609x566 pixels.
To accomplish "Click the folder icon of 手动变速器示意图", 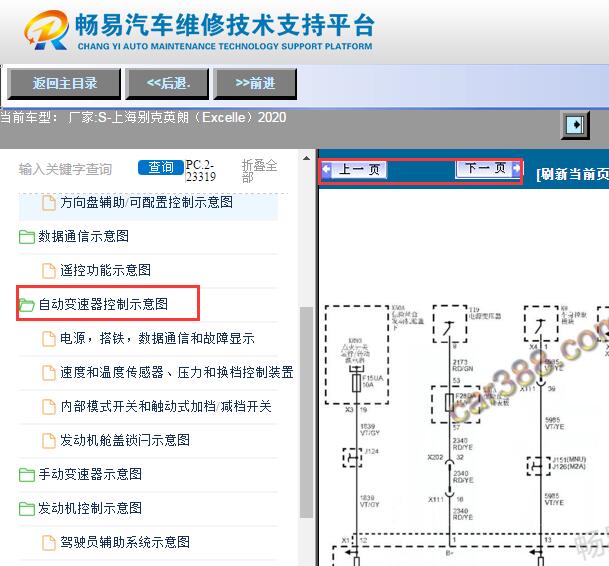I will (x=27, y=475).
